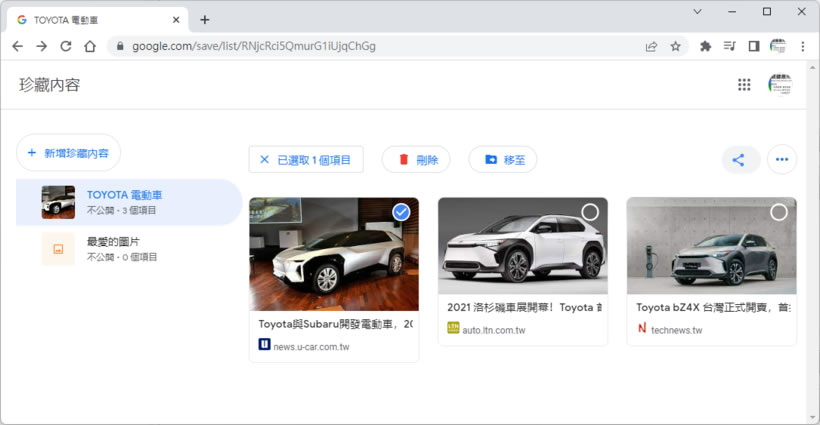
Task: Open the Chrome profile avatar in toolbar
Action: (x=778, y=46)
